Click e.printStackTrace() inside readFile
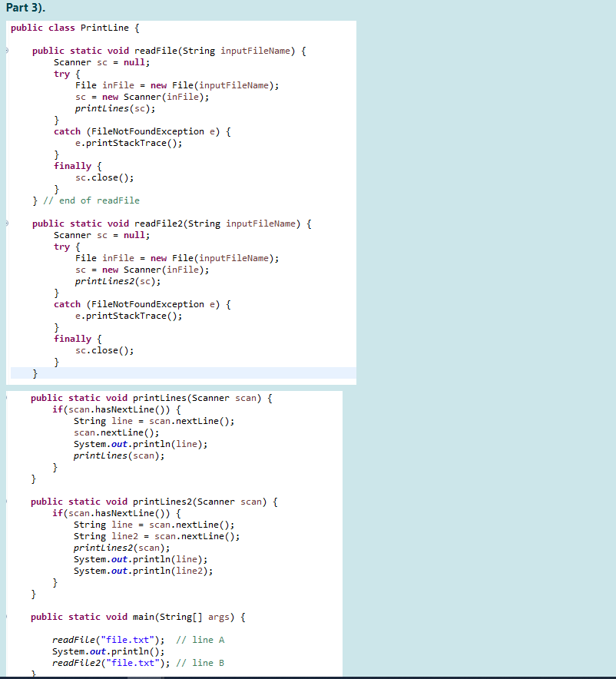The width and height of the screenshot is (616, 679). click(x=129, y=143)
